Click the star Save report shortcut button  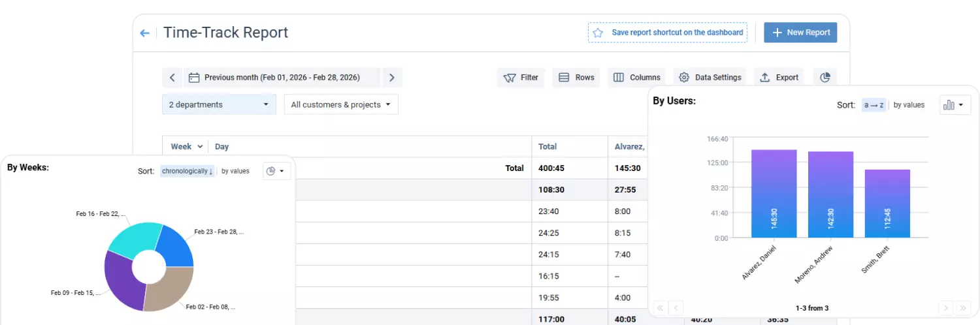(x=668, y=33)
